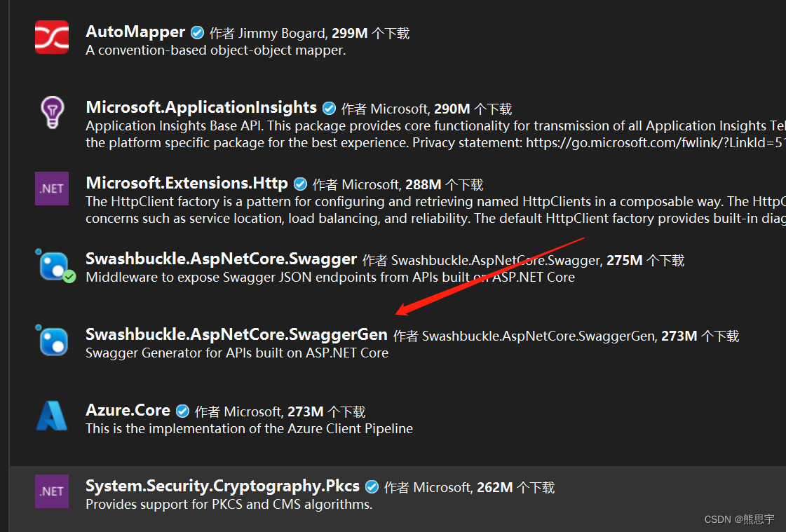Click the red AutoMapper package icon
The height and width of the screenshot is (532, 786).
[52, 36]
